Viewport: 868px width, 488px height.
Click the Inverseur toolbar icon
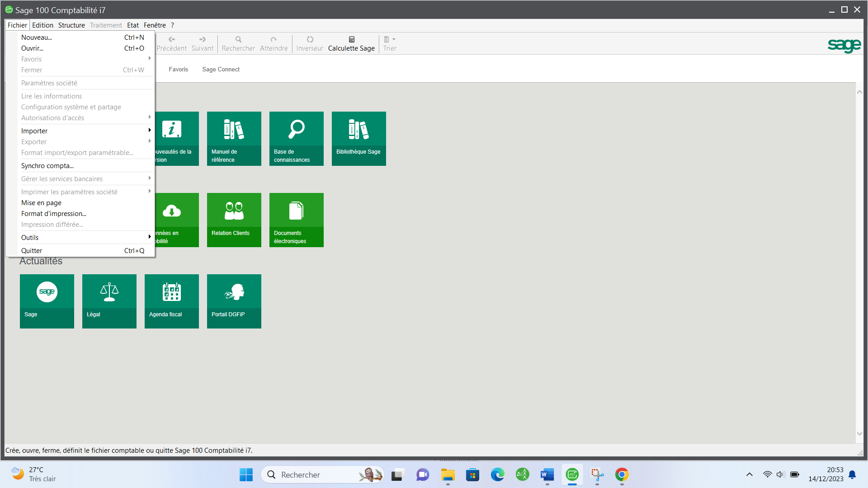click(x=310, y=43)
